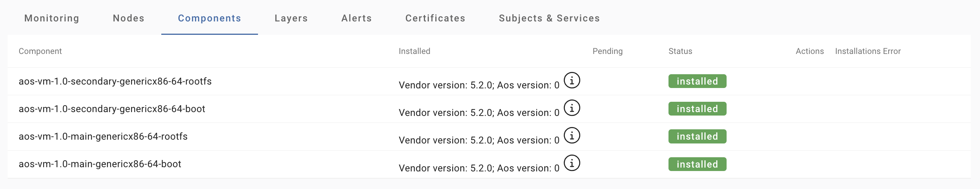Select the Components tab
The width and height of the screenshot is (980, 189).
point(209,18)
